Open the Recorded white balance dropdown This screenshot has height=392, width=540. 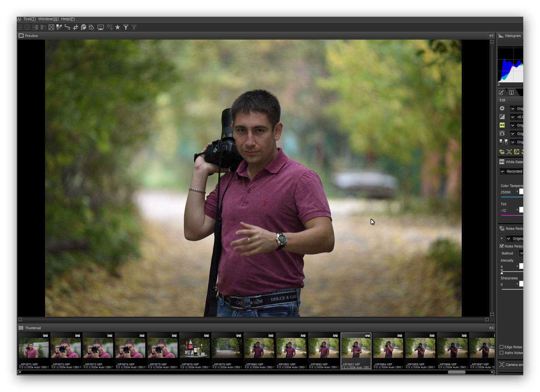pyautogui.click(x=503, y=172)
